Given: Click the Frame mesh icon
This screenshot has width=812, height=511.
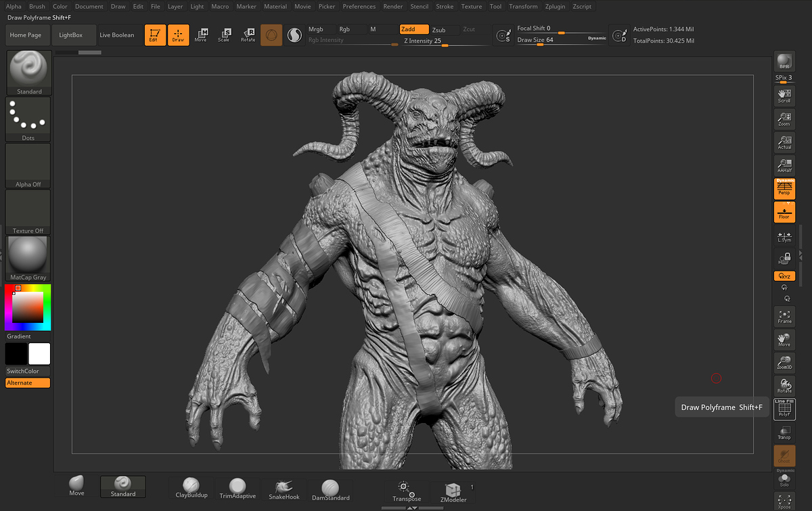Looking at the screenshot, I should pos(784,316).
